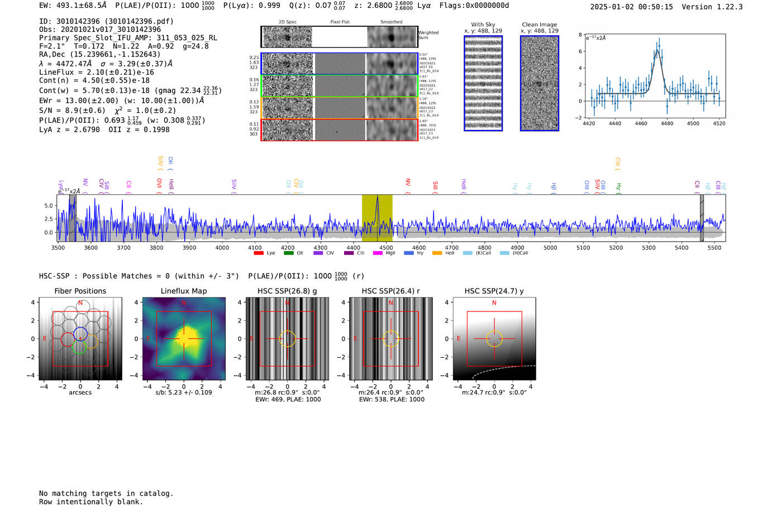
Task: Open the HSC SSP(26.8) g cutout
Action: (x=287, y=339)
